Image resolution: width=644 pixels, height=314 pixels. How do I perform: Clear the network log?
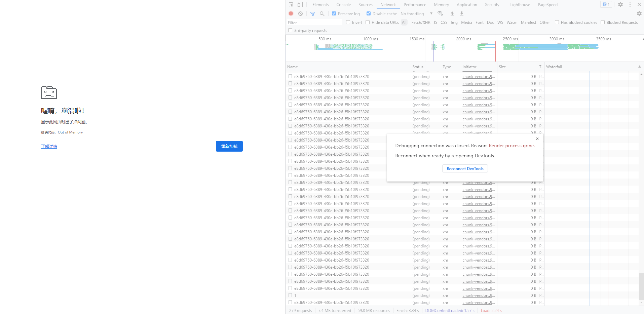(x=300, y=13)
